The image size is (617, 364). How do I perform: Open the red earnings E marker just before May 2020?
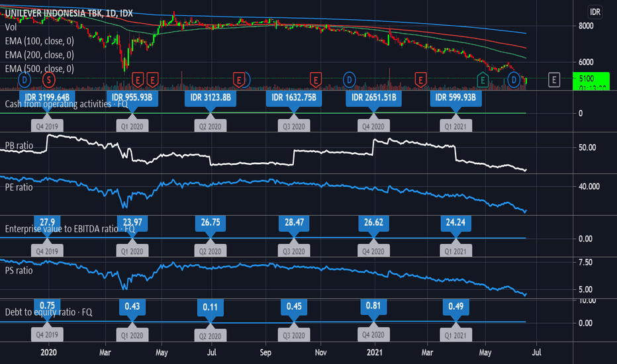coord(153,80)
